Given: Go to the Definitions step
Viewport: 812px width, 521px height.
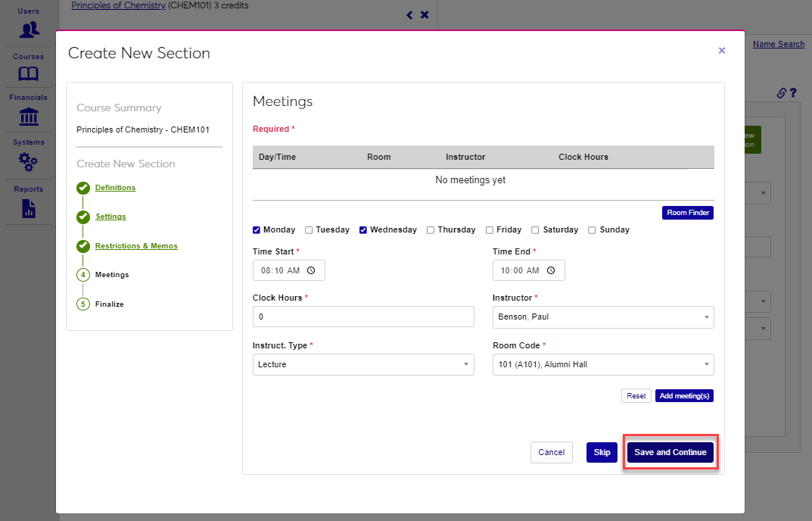Looking at the screenshot, I should (x=115, y=188).
